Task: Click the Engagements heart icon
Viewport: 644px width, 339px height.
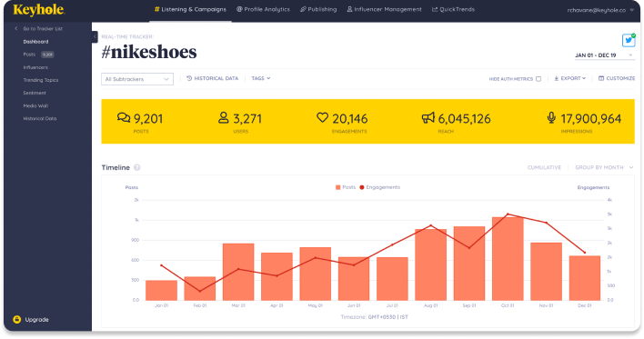Action: pyautogui.click(x=322, y=118)
